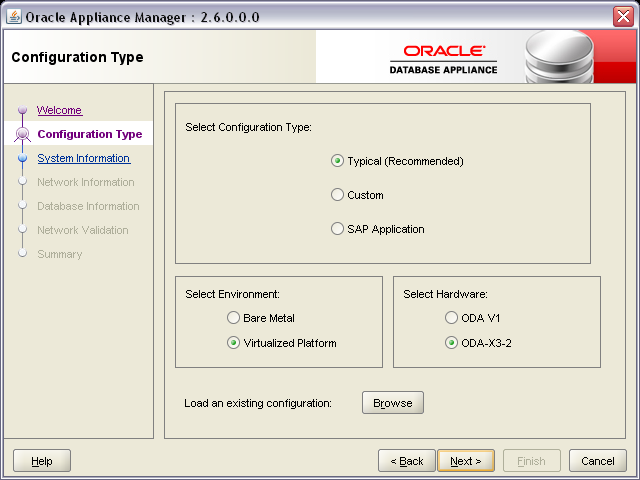The width and height of the screenshot is (640, 480).
Task: Click the database cylinder graphic
Action: pos(559,57)
